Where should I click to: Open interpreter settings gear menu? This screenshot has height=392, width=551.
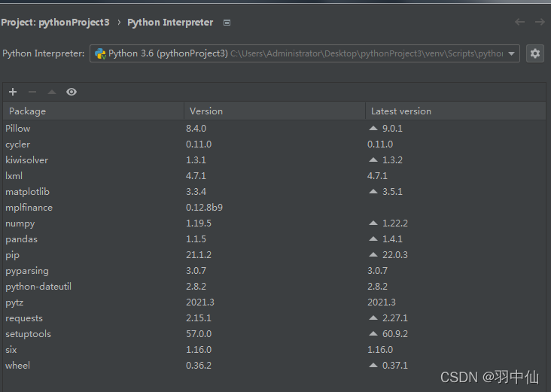tap(535, 53)
